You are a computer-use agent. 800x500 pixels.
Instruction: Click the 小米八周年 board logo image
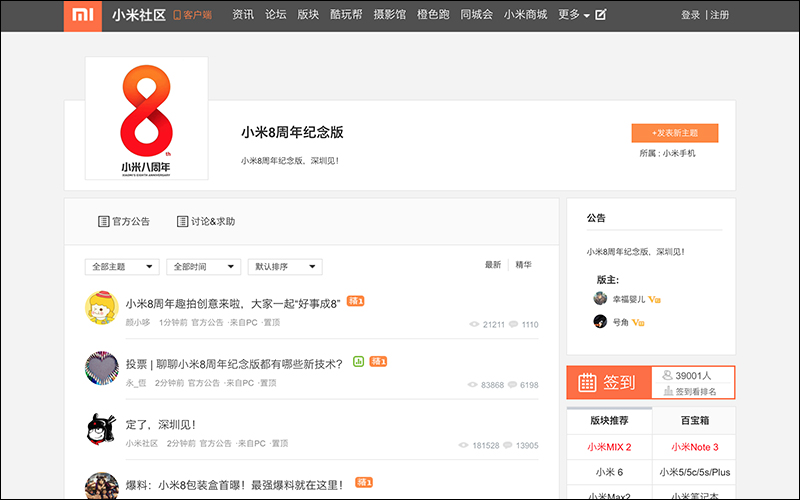[x=146, y=118]
